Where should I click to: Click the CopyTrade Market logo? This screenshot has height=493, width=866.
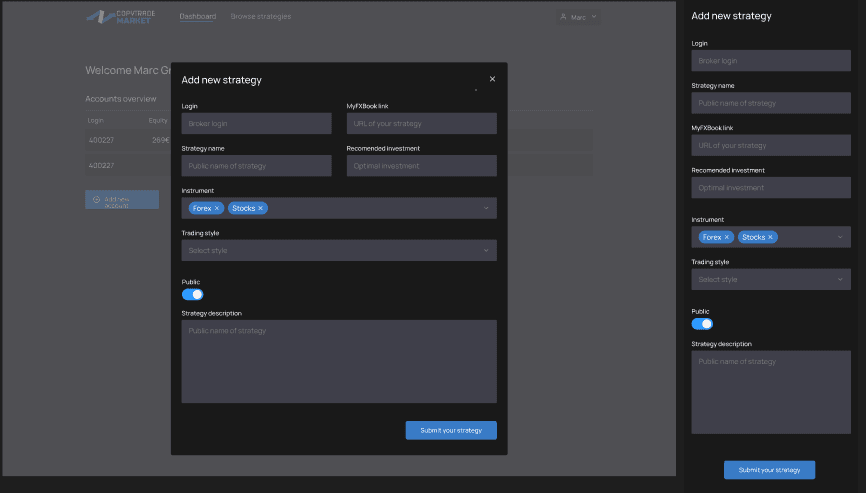click(x=120, y=17)
